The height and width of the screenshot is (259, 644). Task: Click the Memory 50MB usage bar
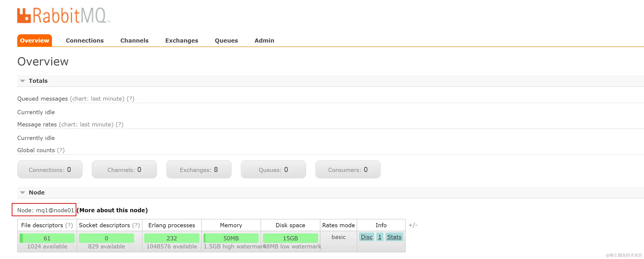[231, 239]
